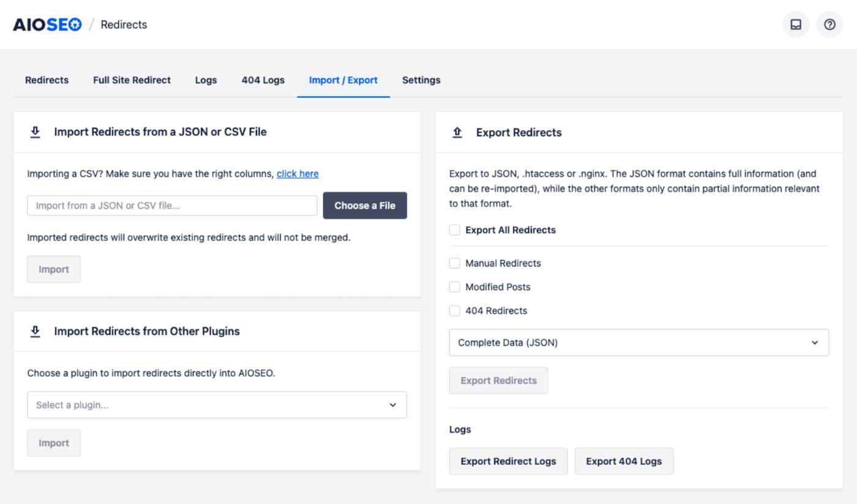This screenshot has height=504, width=857.
Task: Click Import button under plugin selector
Action: coord(54,443)
